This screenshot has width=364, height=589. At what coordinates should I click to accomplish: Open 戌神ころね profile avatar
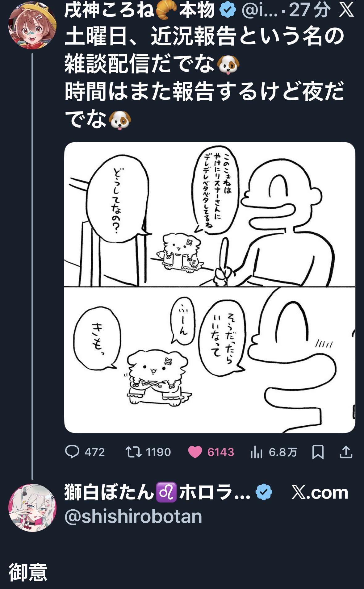(32, 25)
